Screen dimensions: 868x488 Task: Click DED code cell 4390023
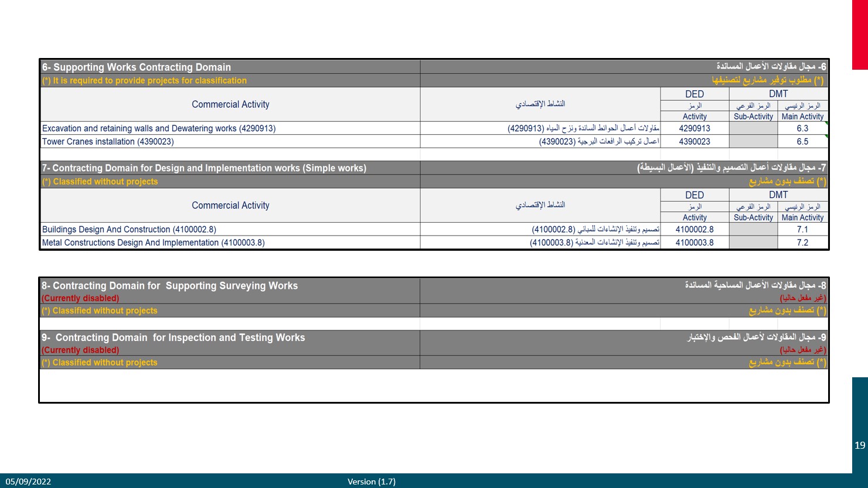point(695,141)
